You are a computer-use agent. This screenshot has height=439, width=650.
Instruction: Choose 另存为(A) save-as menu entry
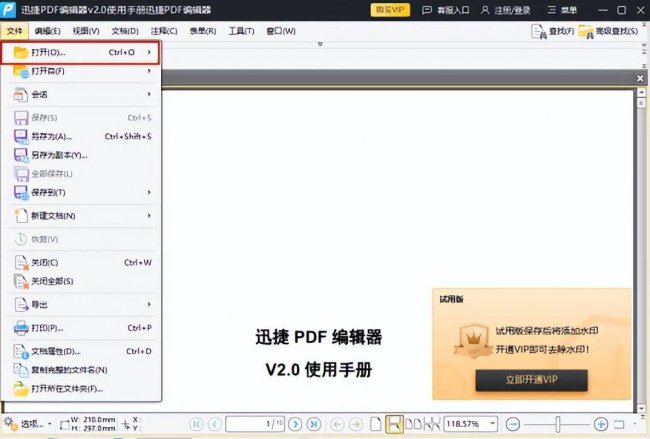click(x=81, y=136)
